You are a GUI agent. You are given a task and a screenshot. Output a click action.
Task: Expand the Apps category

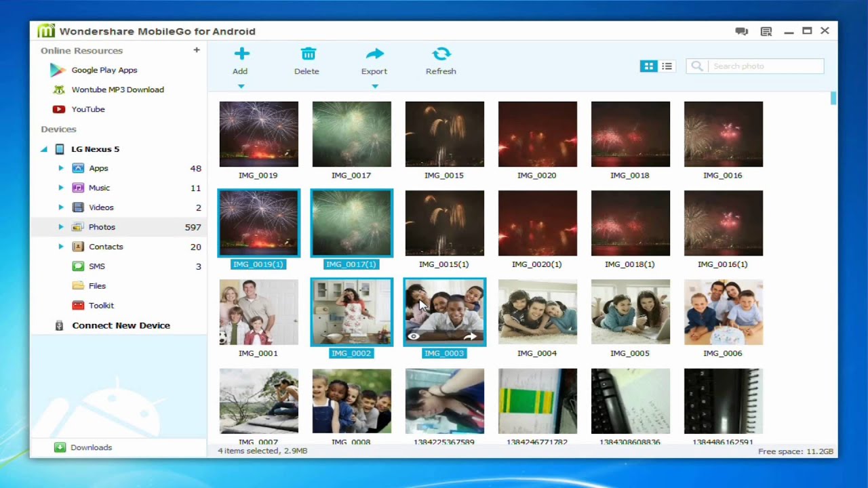61,168
